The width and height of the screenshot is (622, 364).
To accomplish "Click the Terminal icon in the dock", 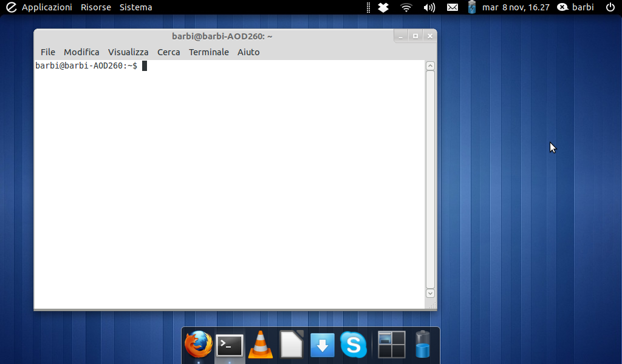I will 229,345.
